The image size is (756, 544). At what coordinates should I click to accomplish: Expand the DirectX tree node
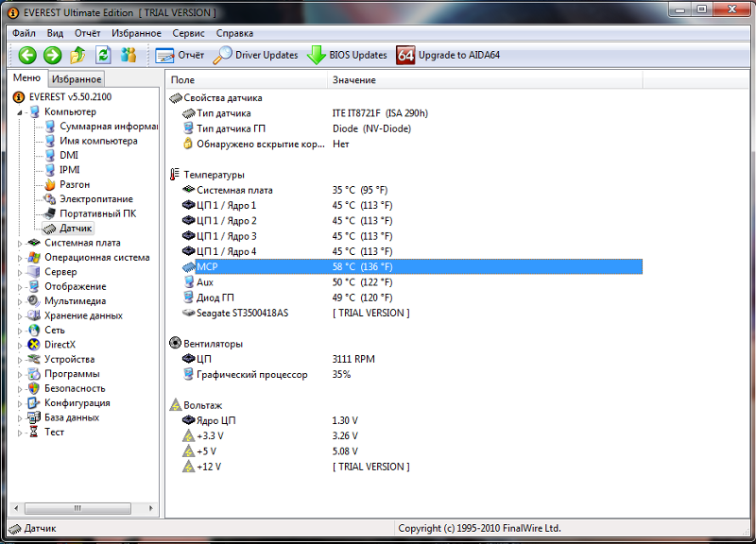(x=20, y=345)
